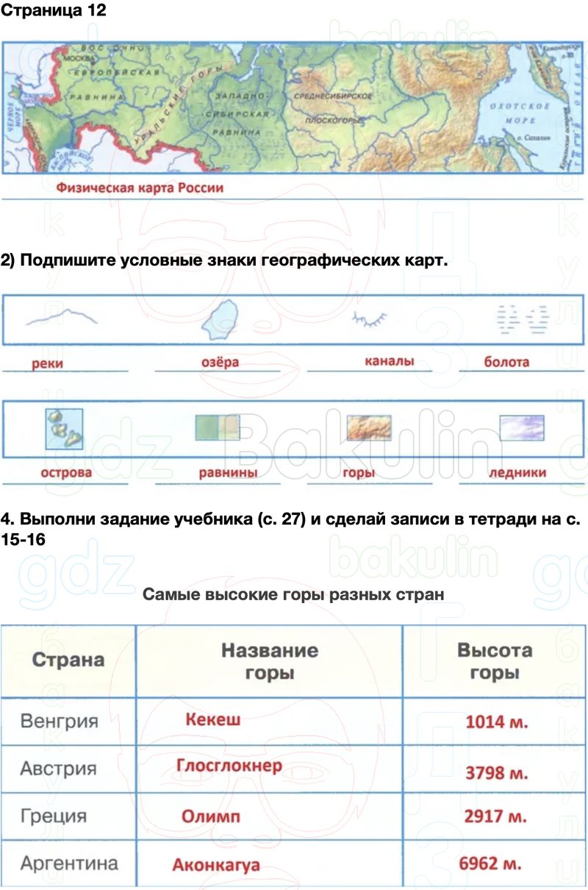Click the 'Страница 12' heading

coord(54,10)
